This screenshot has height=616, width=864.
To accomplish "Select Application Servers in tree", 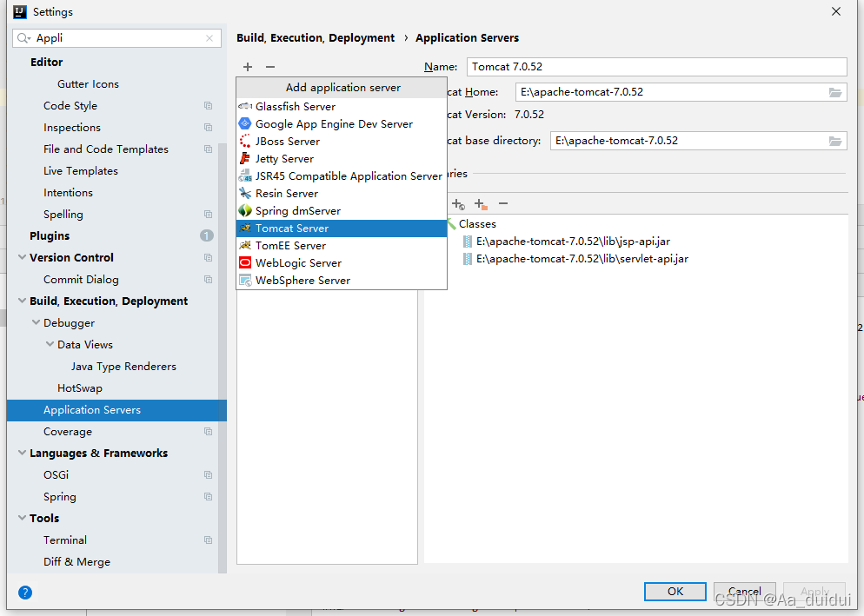I will [116, 410].
